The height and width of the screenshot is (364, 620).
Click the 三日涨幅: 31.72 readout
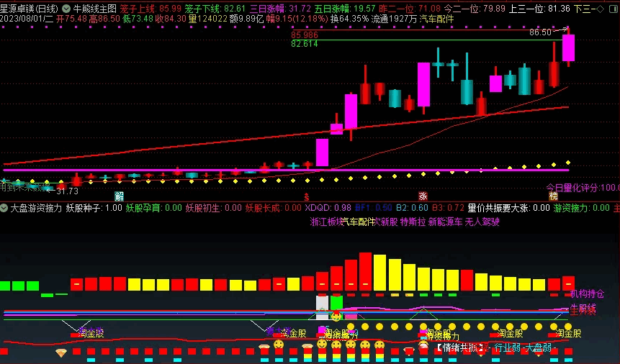tap(280, 9)
